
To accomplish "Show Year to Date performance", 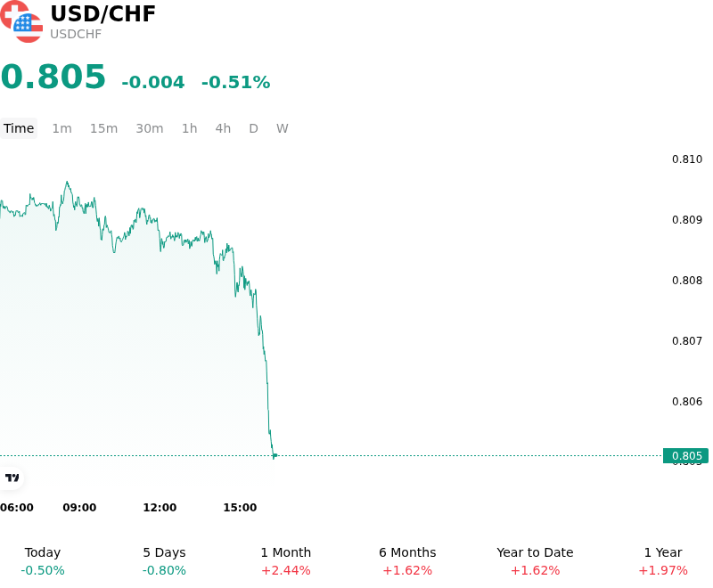I will (x=535, y=561).
